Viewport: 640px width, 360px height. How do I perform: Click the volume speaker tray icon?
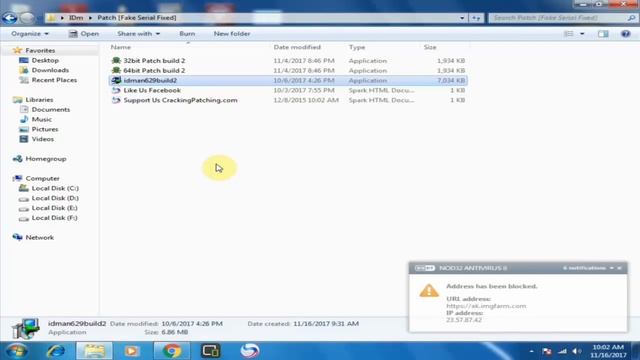click(577, 351)
